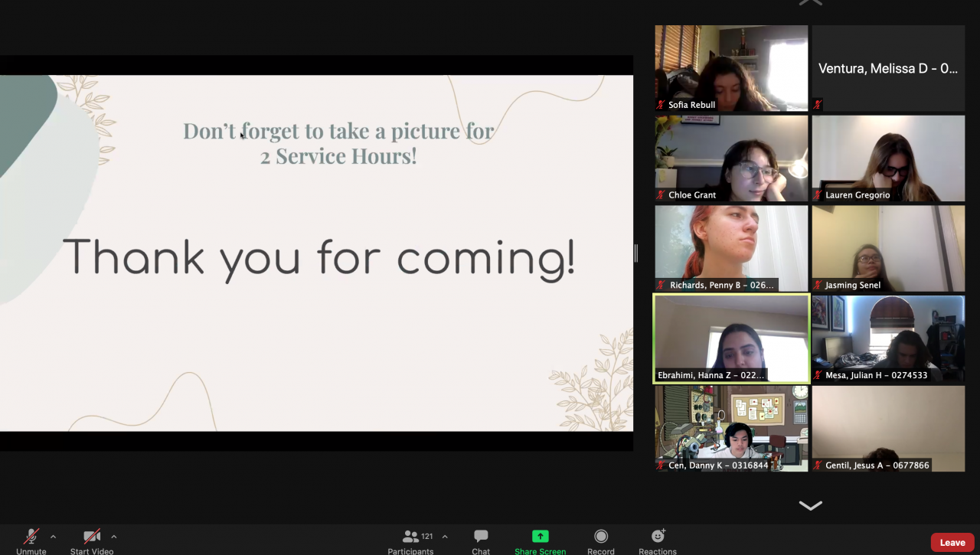Click the participant count "121"
Image resolution: width=980 pixels, height=555 pixels.
[427, 537]
